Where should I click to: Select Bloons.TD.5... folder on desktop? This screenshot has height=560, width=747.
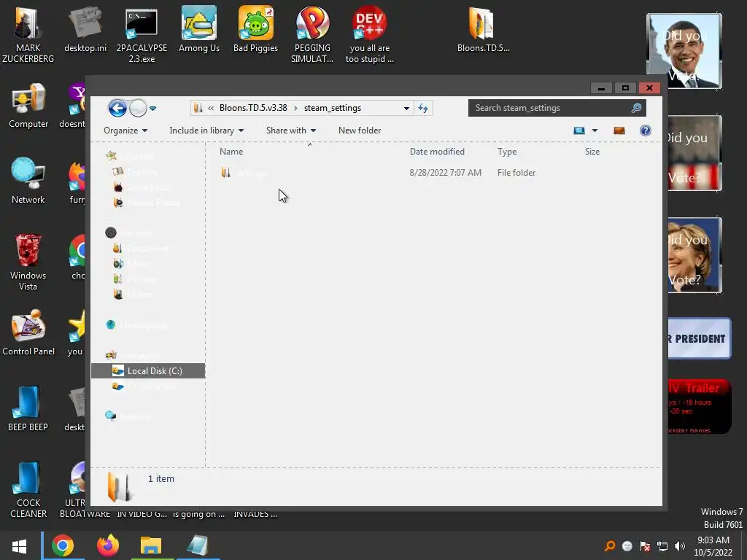[483, 30]
